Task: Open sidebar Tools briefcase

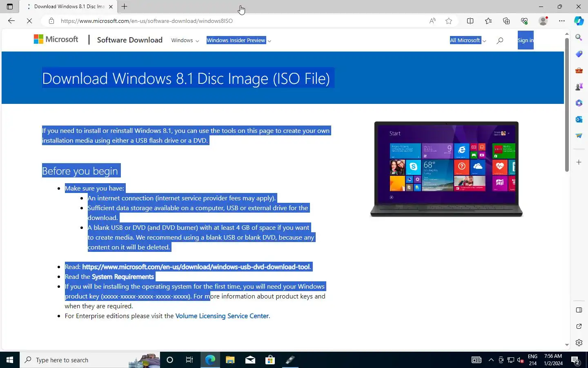Action: [579, 70]
